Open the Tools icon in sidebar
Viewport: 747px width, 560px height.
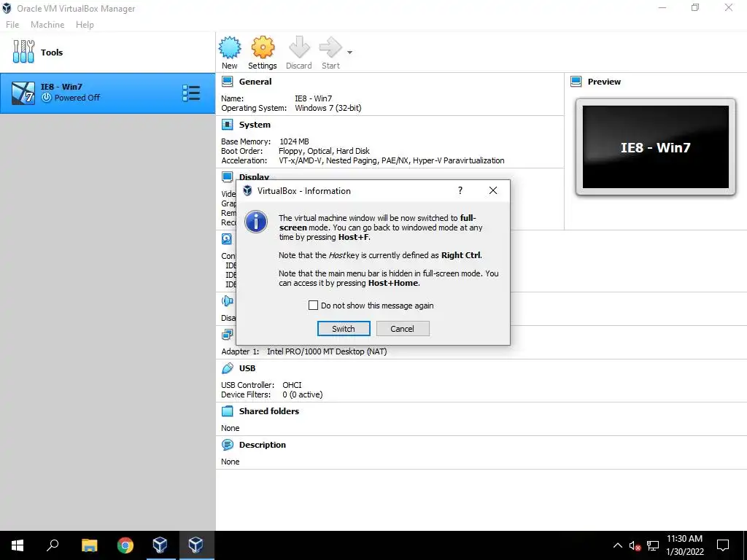point(23,52)
